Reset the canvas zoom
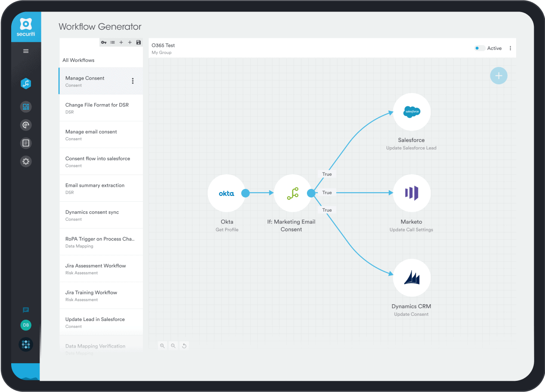Viewport: 545px width, 392px height. 184,346
